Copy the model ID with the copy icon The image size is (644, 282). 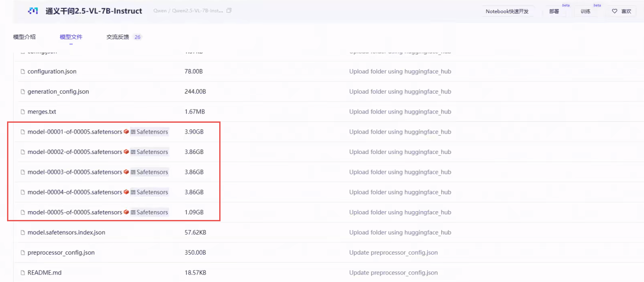click(229, 11)
